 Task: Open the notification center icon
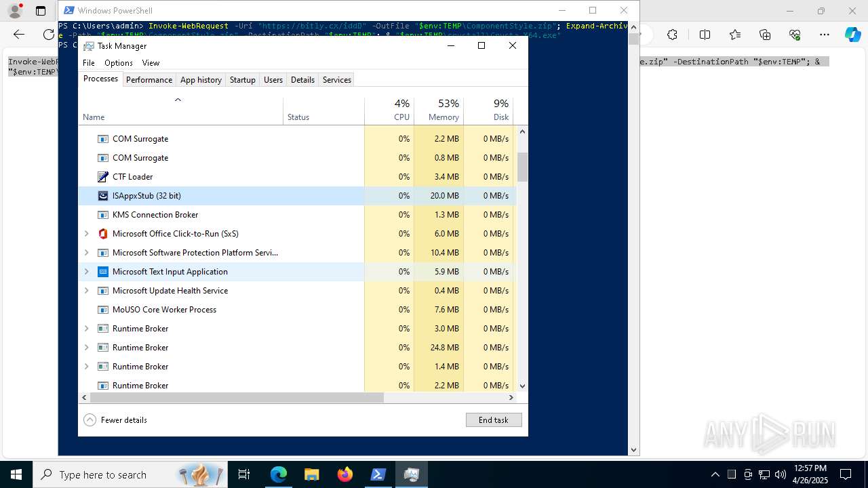coord(846,474)
